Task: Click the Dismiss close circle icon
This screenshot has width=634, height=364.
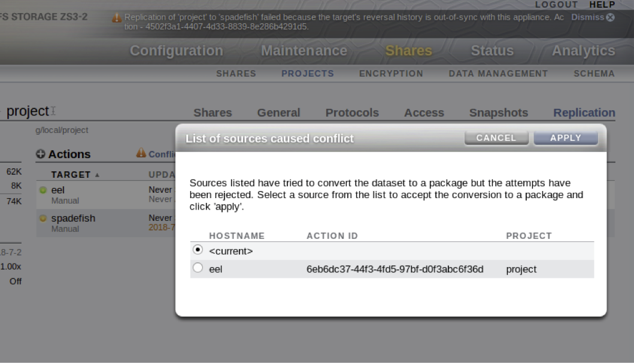Action: pyautogui.click(x=611, y=17)
